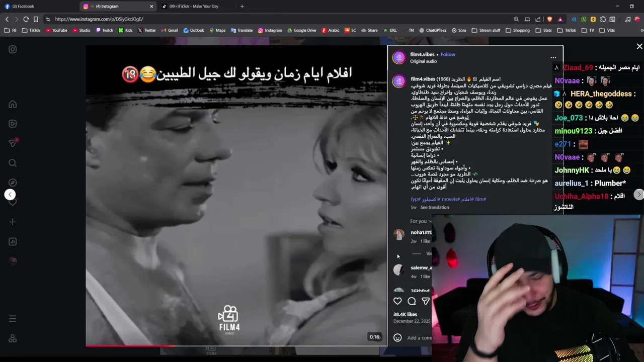
Task: Click the #film hashtag in caption
Action: click(x=480, y=200)
